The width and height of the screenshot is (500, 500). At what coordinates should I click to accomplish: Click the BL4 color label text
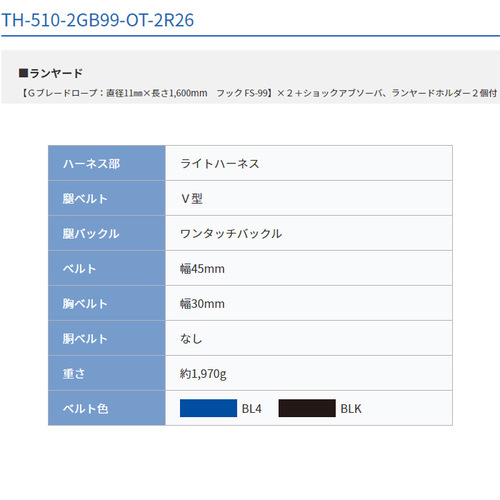252,409
